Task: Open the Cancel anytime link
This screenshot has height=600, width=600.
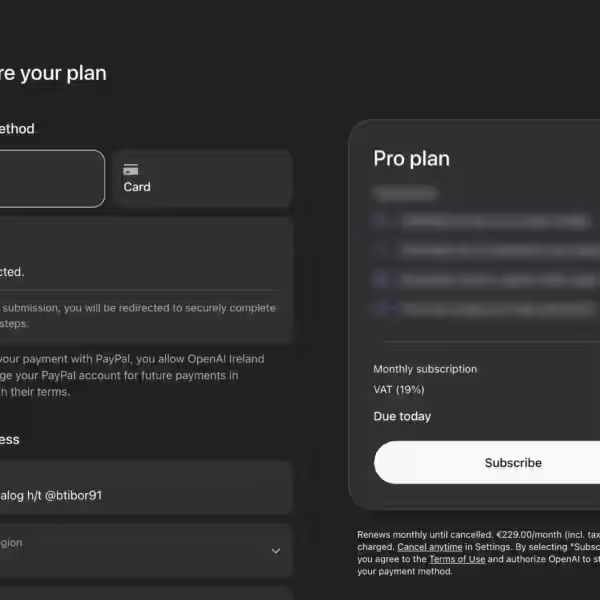Action: (429, 547)
